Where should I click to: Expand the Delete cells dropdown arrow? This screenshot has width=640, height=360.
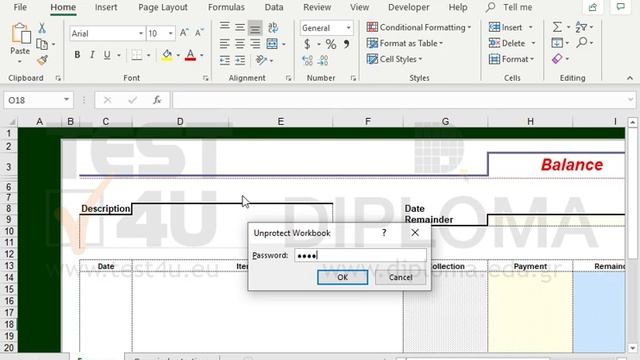(x=533, y=43)
